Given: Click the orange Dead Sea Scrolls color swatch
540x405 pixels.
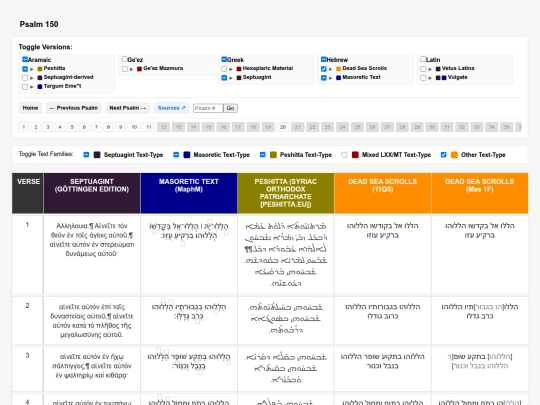Looking at the screenshot, I should tap(339, 69).
